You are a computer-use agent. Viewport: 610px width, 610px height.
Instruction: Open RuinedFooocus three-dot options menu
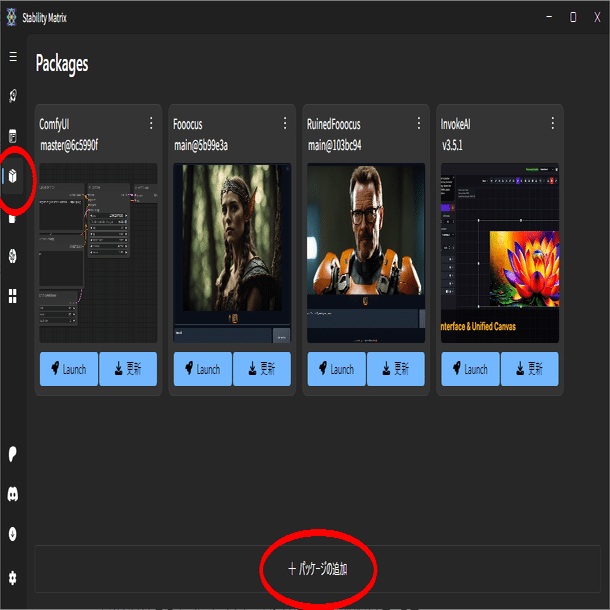coord(419,123)
